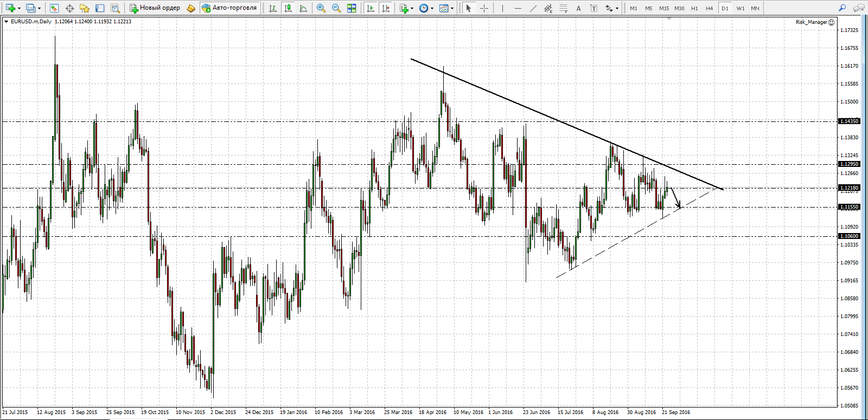Viewport: 868px width, 420px height.
Task: Click the 1.12180 current price label
Action: pos(850,188)
